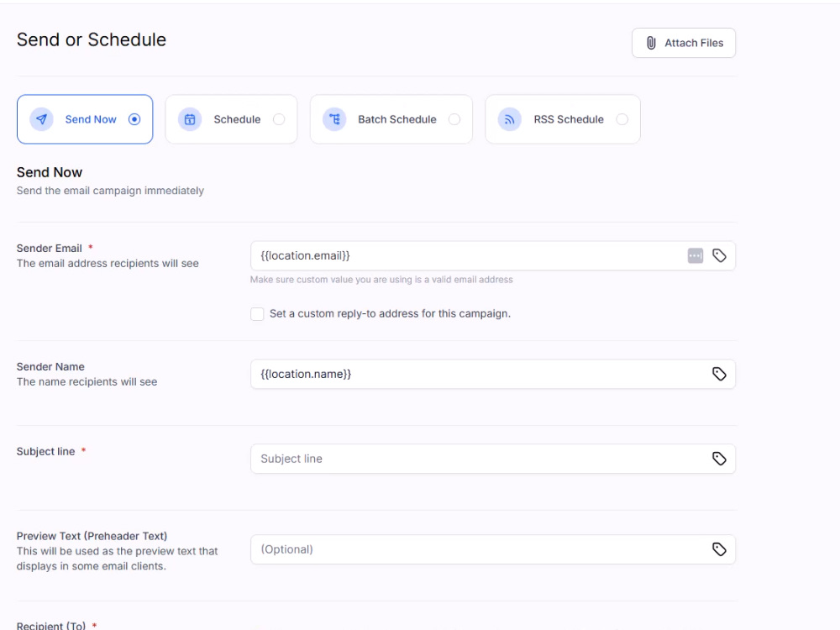Select the Batch Schedule radio button
This screenshot has height=630, width=840.
click(454, 119)
